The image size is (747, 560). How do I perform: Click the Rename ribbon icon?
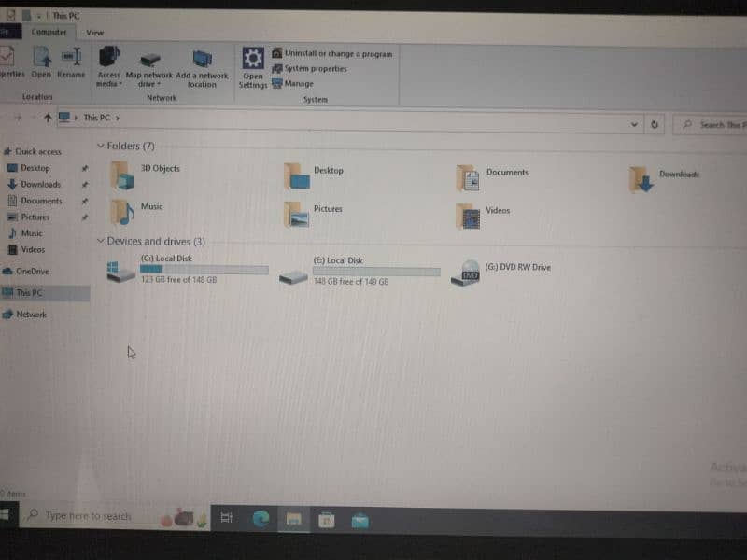pos(71,57)
